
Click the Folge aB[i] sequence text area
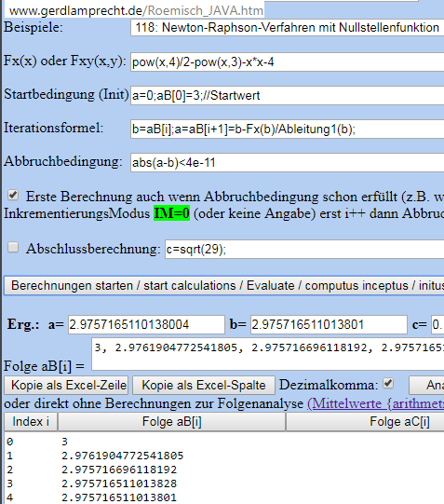268,354
